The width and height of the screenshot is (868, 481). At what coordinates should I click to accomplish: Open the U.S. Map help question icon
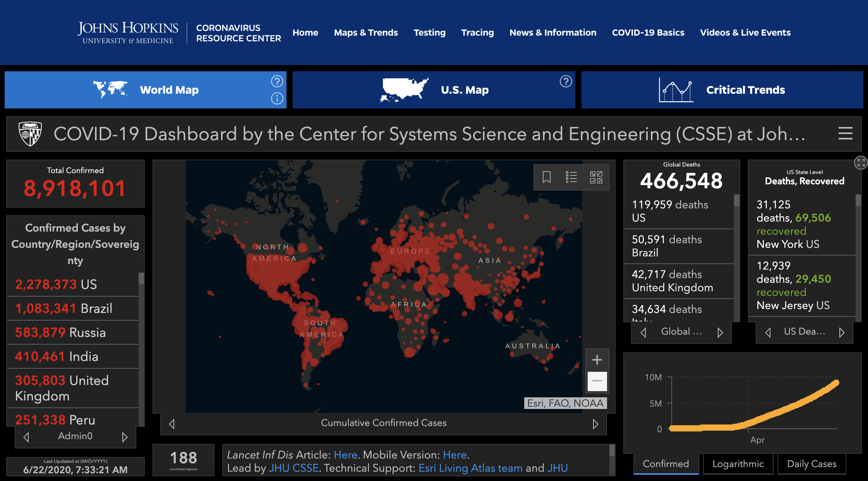pos(566,81)
